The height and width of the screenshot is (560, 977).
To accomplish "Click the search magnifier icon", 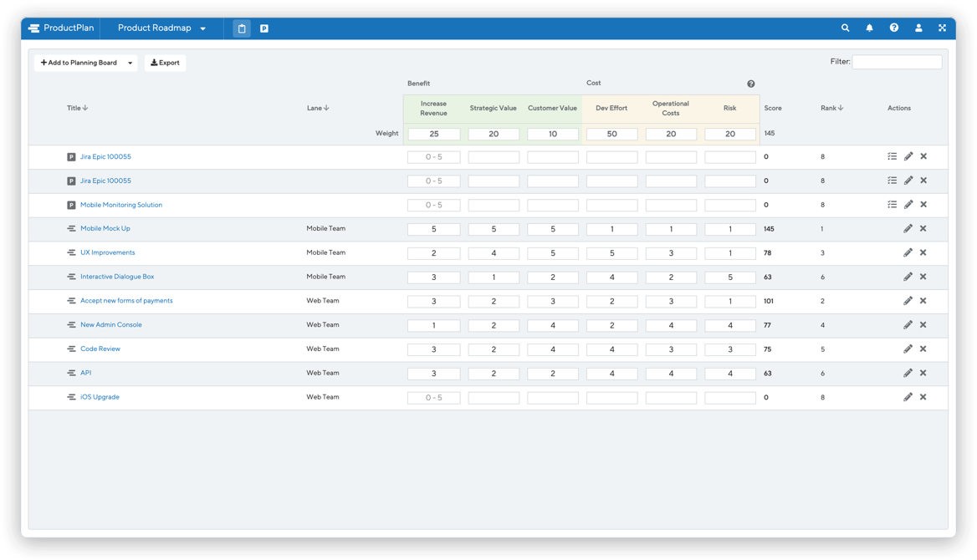I will pyautogui.click(x=846, y=28).
